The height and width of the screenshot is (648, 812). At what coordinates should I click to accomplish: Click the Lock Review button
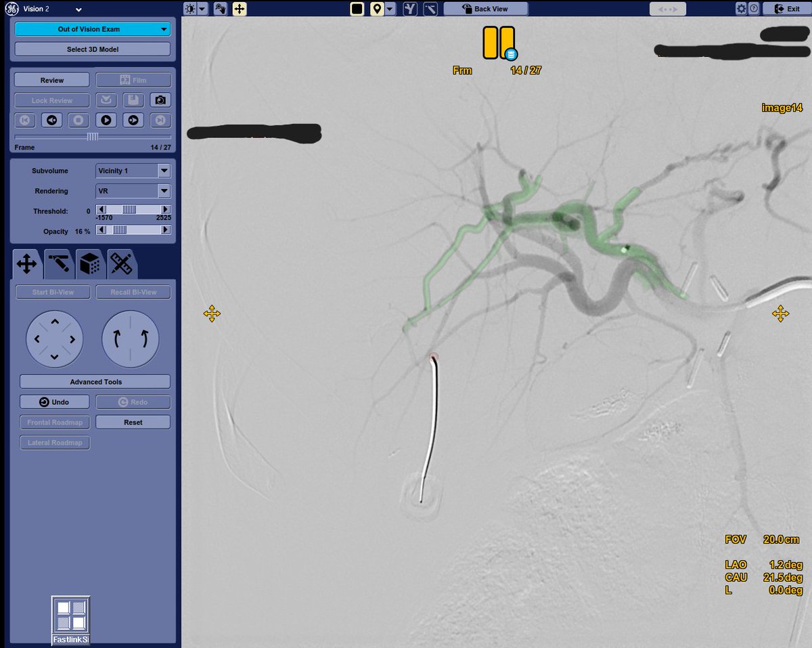52,100
